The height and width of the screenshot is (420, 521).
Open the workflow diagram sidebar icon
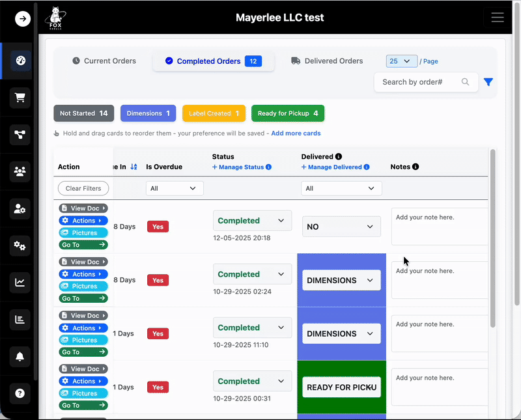[x=20, y=135]
